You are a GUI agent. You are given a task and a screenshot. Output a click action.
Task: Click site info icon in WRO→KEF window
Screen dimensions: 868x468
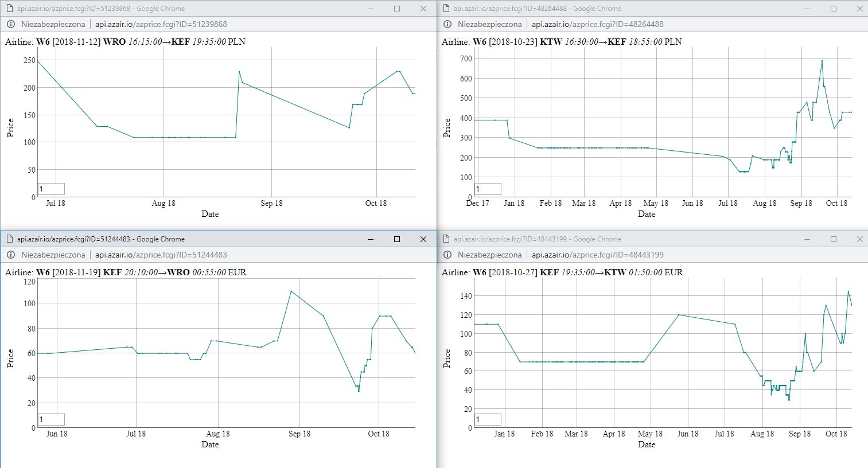click(x=11, y=24)
